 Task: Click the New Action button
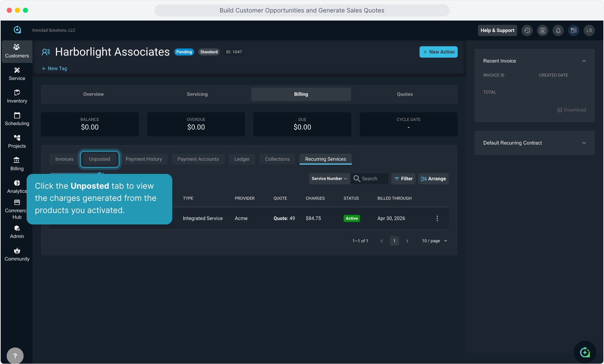coord(438,52)
